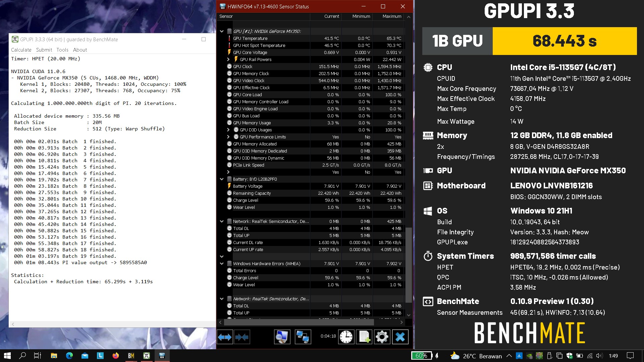Open Firefox from taskbar
This screenshot has width=644, height=362.
pos(116,356)
